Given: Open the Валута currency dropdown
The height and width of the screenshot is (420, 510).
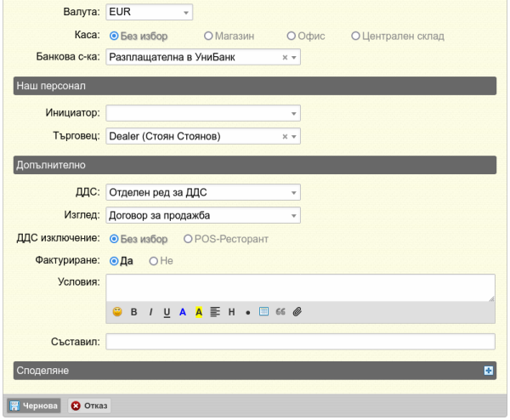Looking at the screenshot, I should 150,12.
